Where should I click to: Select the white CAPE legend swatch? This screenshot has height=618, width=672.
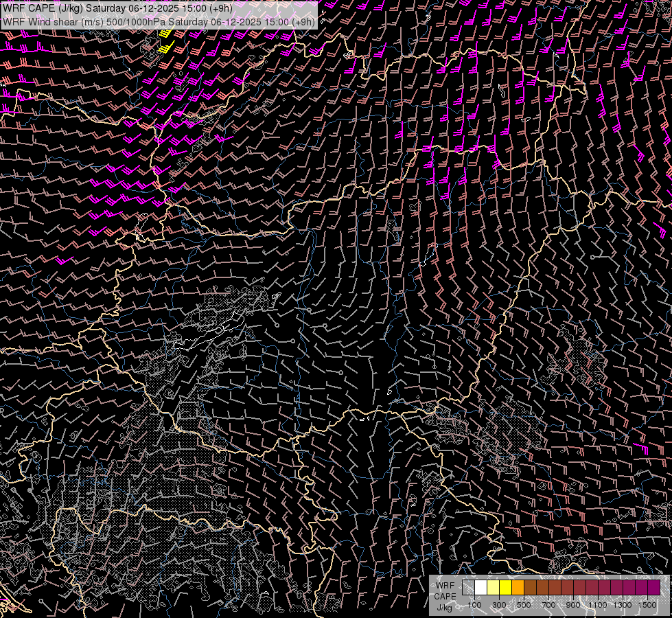pos(481,588)
